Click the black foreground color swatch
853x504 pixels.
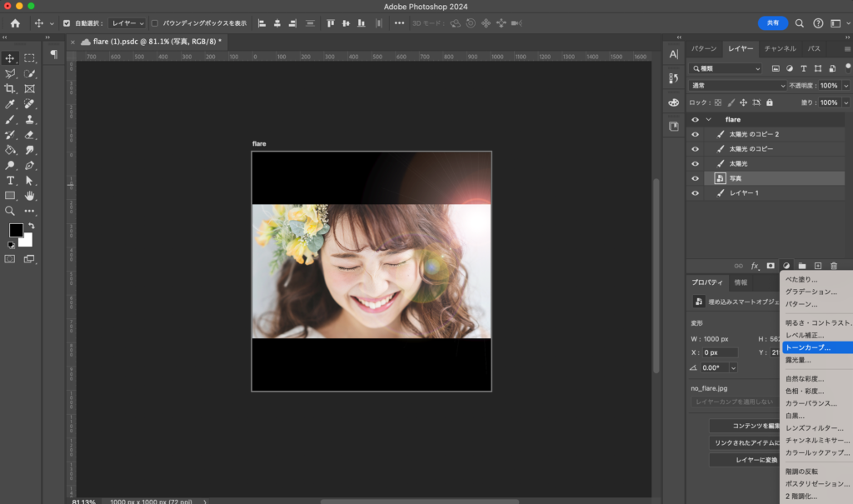tap(16, 230)
